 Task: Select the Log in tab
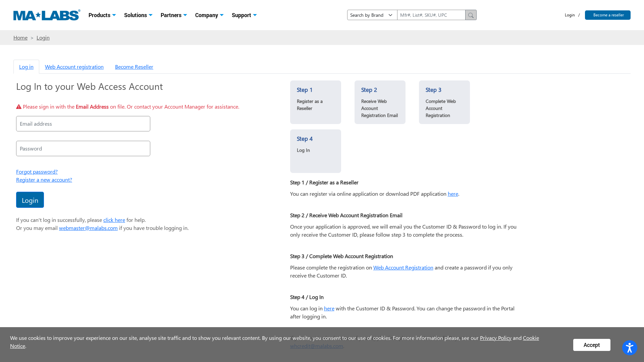(x=26, y=67)
